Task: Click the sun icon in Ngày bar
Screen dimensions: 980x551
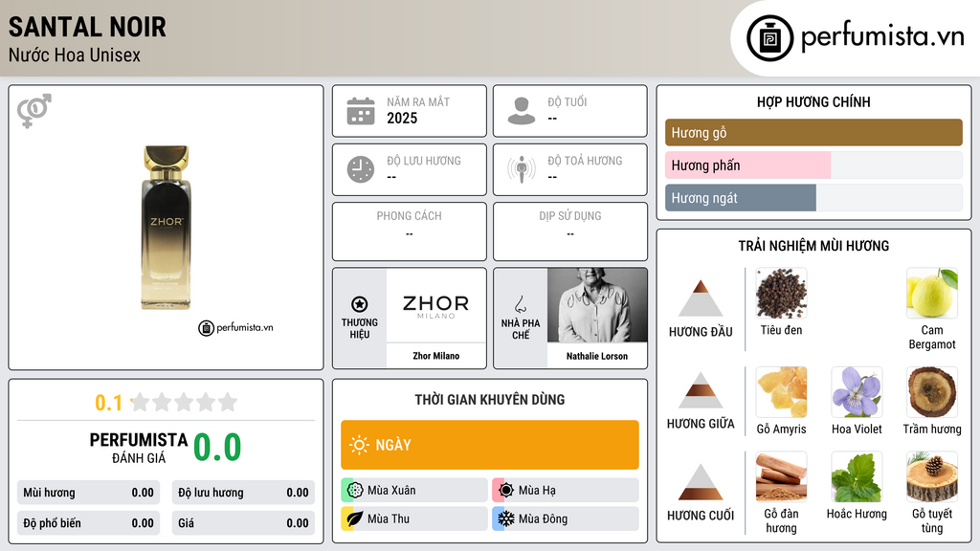Action: (x=359, y=445)
